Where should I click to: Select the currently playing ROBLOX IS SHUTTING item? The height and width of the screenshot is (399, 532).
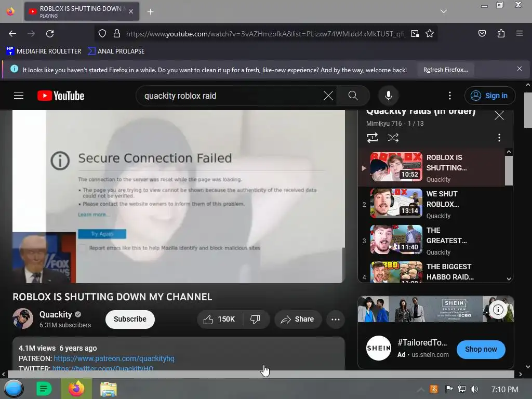(432, 168)
